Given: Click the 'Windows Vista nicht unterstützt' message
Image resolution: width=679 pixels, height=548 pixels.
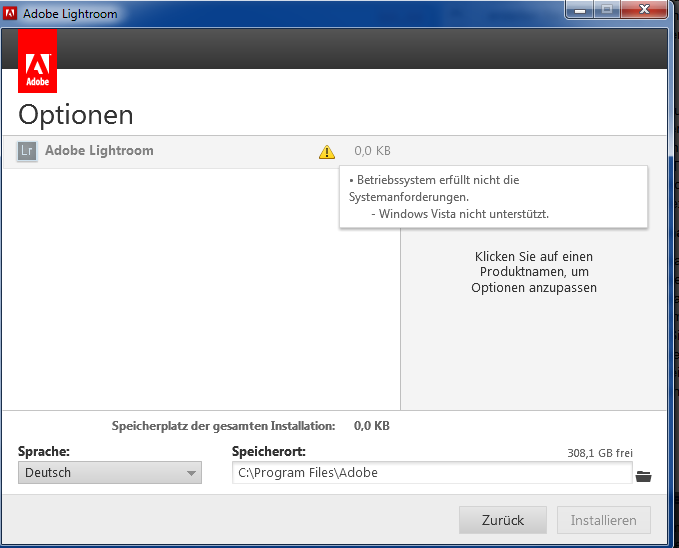Looking at the screenshot, I should click(460, 214).
